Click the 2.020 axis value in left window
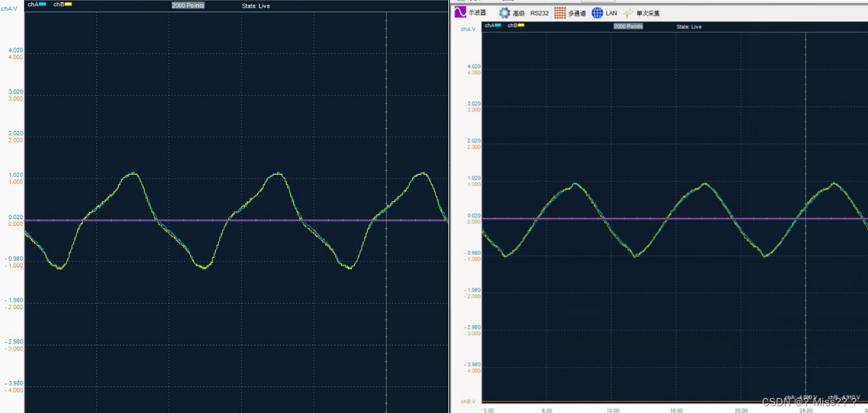This screenshot has height=413, width=868. click(16, 134)
